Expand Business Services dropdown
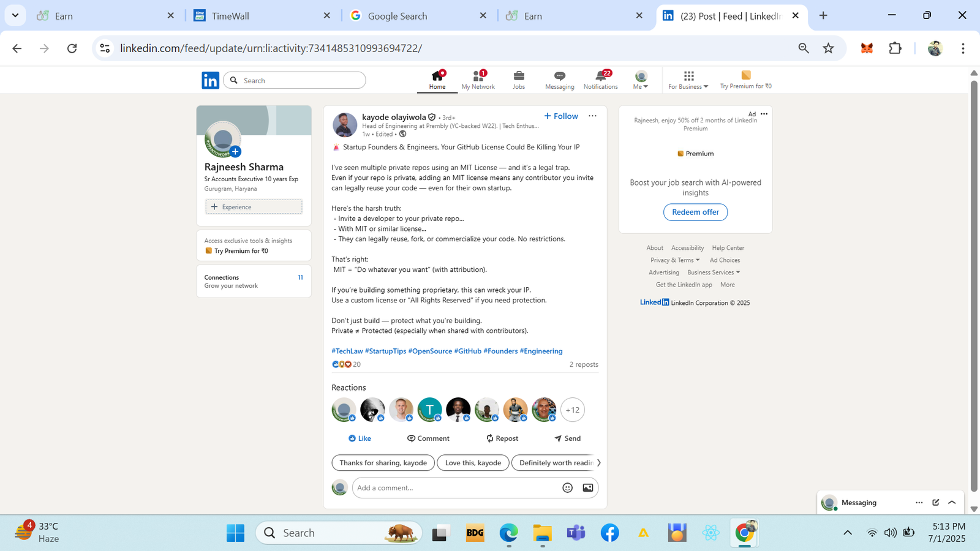Viewport: 980px width, 551px height. click(x=714, y=272)
